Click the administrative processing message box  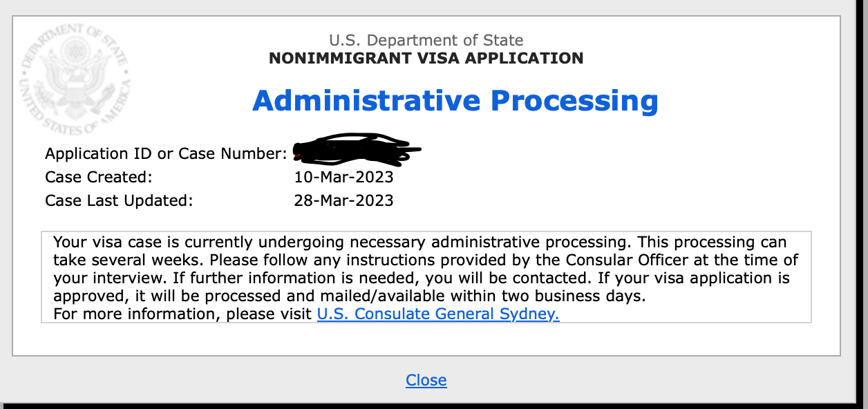click(x=426, y=277)
